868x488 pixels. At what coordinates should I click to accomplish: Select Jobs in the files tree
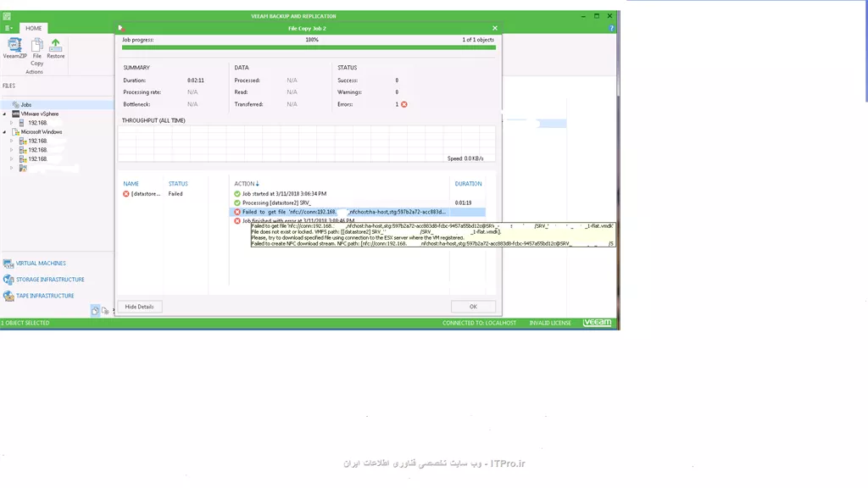26,104
